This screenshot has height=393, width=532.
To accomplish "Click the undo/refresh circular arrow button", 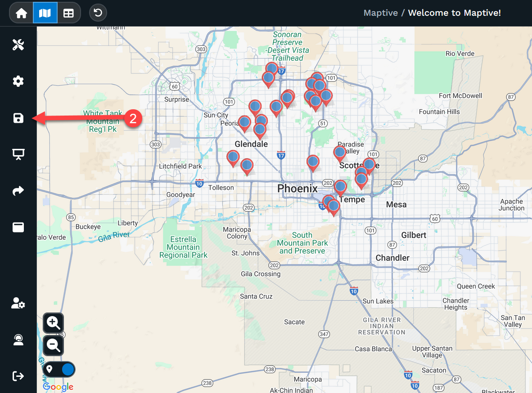I will 98,13.
